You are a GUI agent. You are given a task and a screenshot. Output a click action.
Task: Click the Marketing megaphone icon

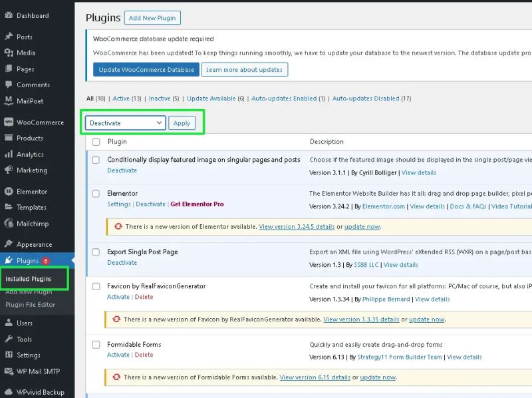[x=9, y=170]
